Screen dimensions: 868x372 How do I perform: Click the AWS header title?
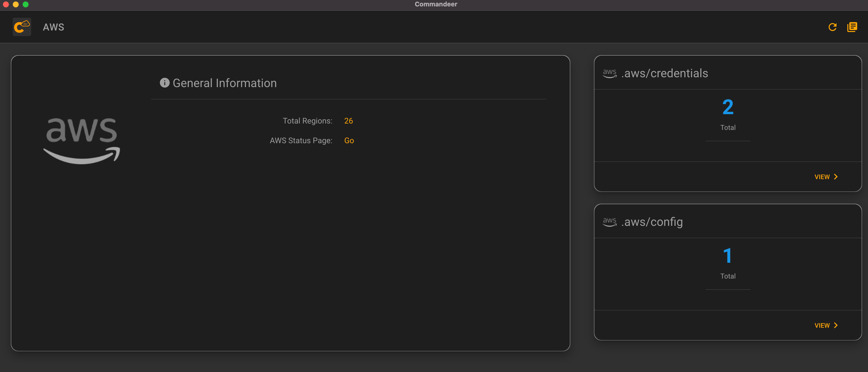(54, 27)
